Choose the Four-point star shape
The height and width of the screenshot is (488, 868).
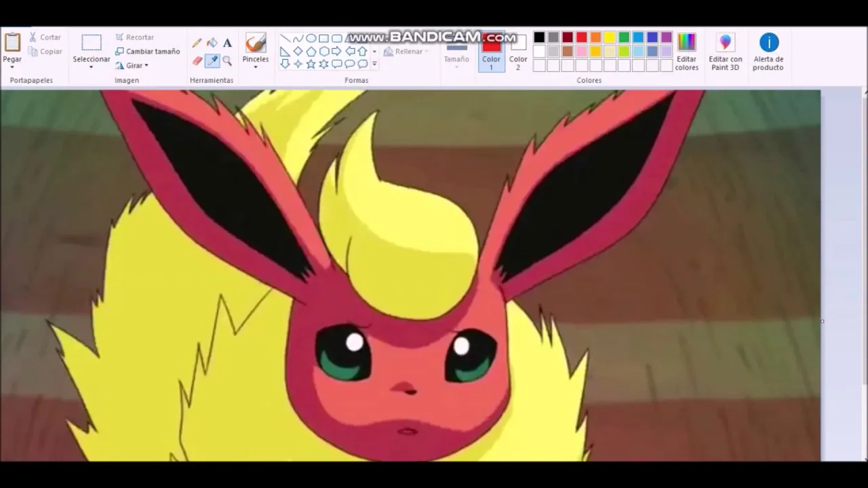pyautogui.click(x=298, y=64)
